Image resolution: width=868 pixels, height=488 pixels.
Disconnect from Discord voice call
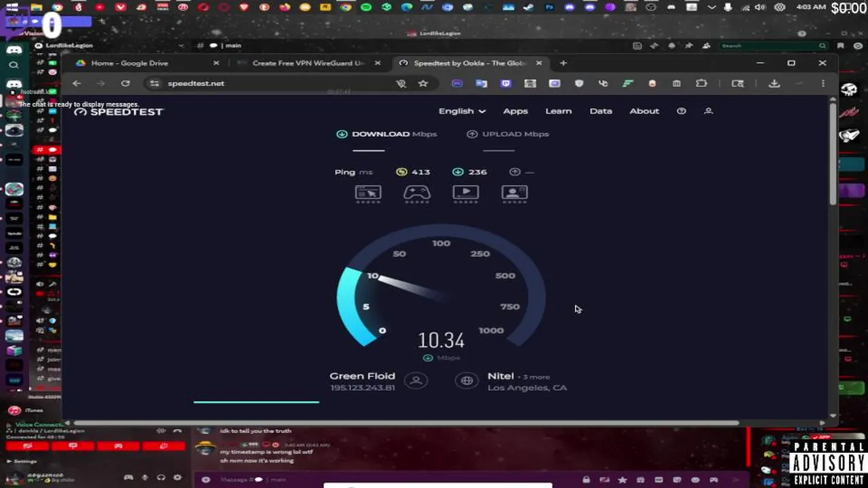point(178,430)
